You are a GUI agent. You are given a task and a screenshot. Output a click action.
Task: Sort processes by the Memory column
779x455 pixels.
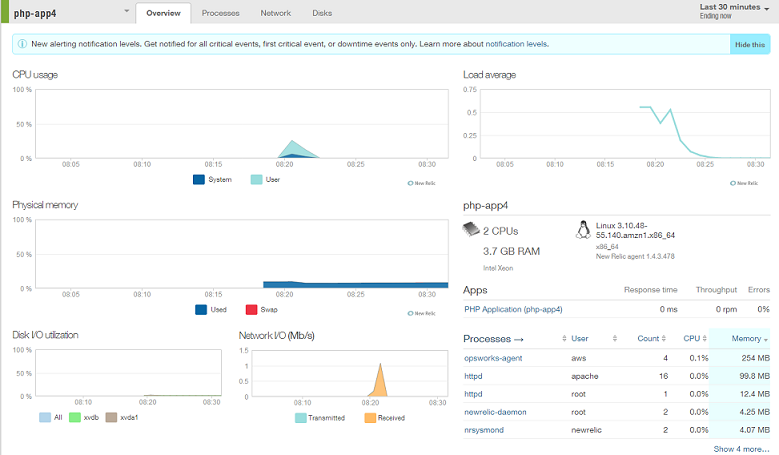click(x=746, y=338)
